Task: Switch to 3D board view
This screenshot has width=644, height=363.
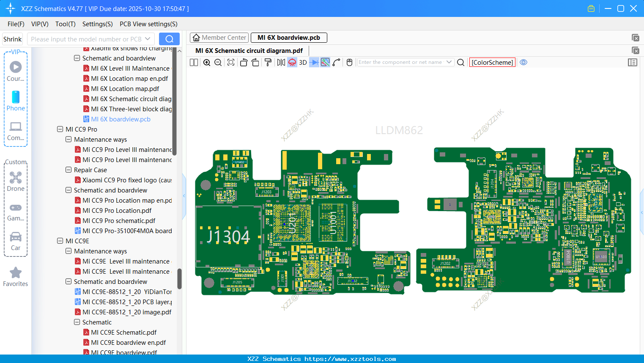Action: (303, 63)
